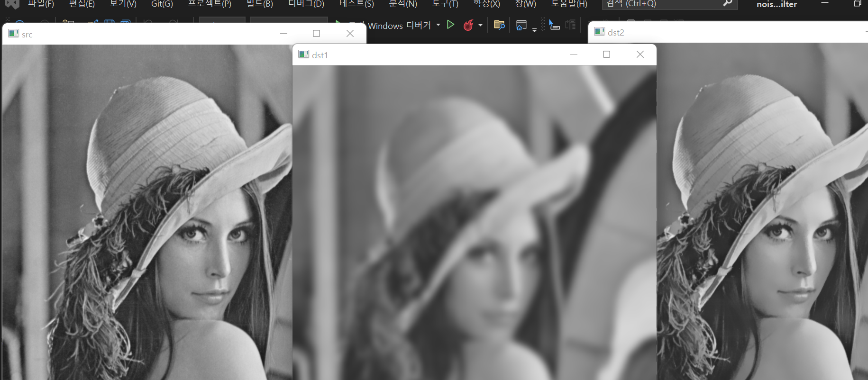
Task: Open the 확장(X) menu
Action: 487,4
